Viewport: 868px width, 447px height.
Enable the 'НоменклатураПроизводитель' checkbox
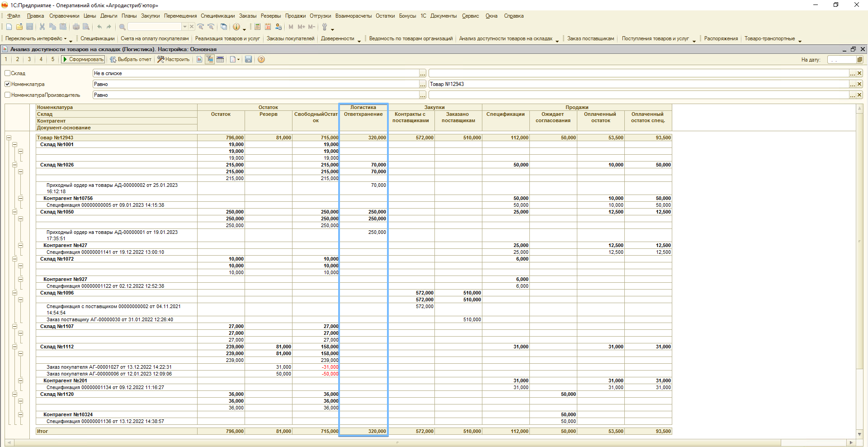tap(8, 95)
